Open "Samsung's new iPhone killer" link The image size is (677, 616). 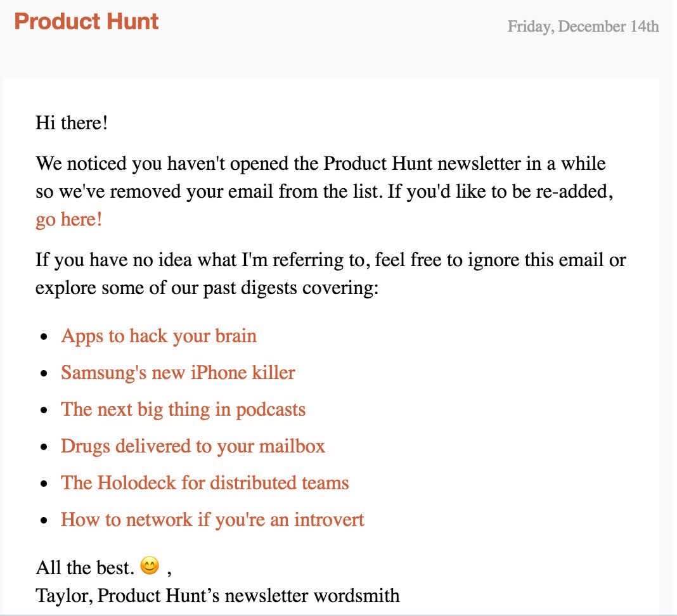point(178,373)
